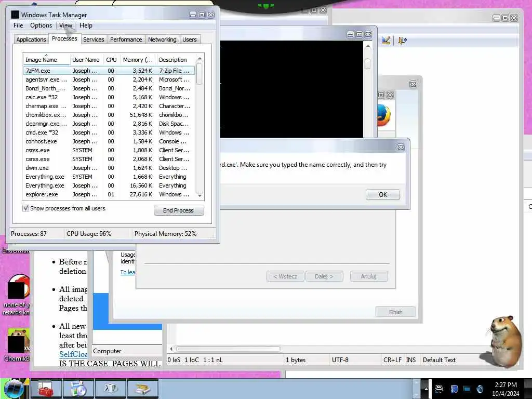532x399 pixels.
Task: Open Task Manager Help menu
Action: [x=86, y=25]
